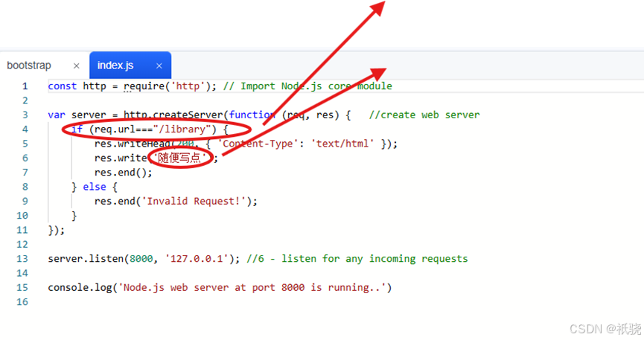This screenshot has width=644, height=340.
Task: Click line number 16 in gutter
Action: coord(22,302)
